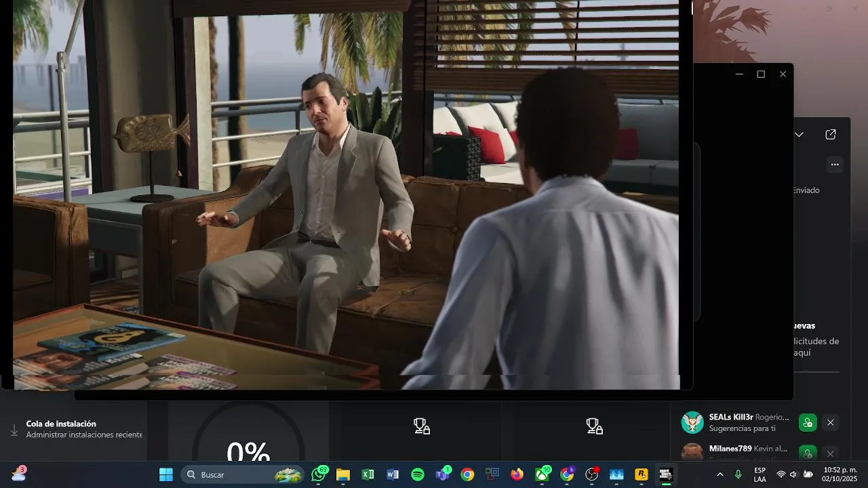
Task: Switch the ESP LAA input language
Action: pos(760,474)
